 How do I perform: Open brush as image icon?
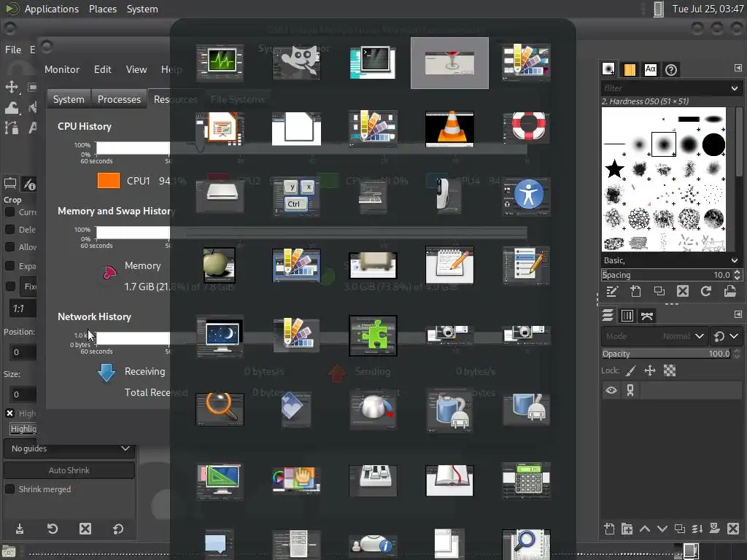click(729, 291)
